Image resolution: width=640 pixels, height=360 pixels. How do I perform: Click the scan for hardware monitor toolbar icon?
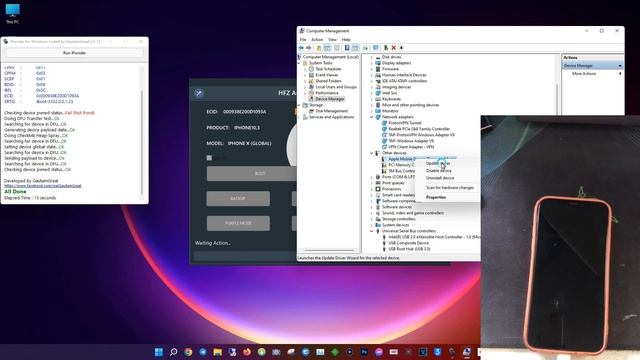point(376,48)
